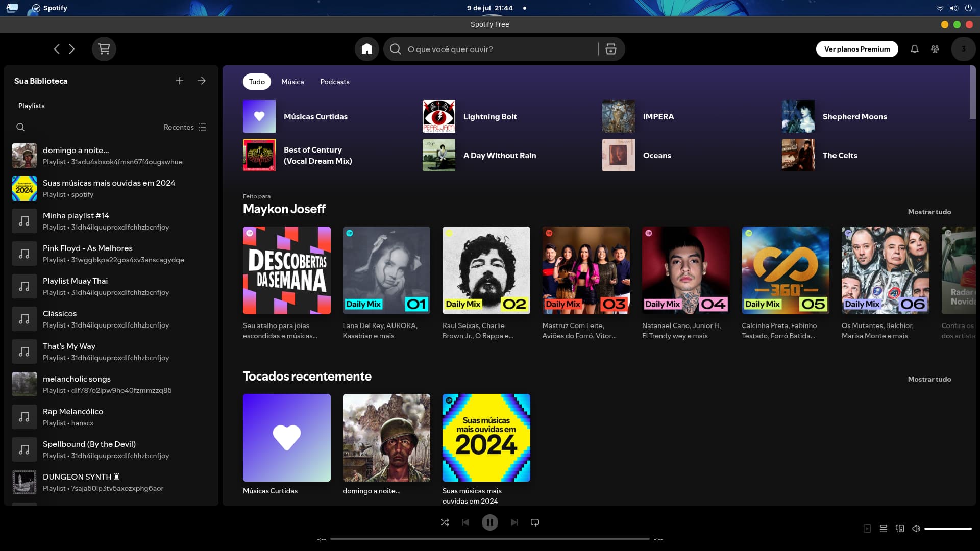Toggle repeat mode
The height and width of the screenshot is (551, 980).
coord(535,522)
